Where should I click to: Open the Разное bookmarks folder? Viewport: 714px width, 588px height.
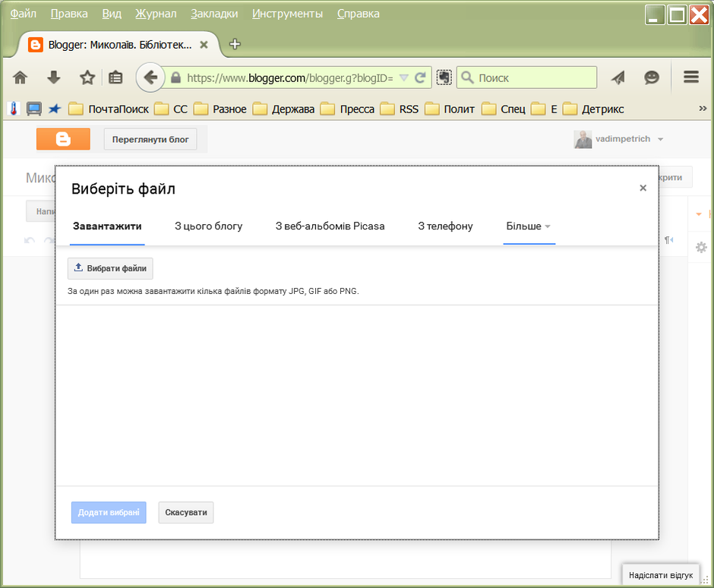pyautogui.click(x=220, y=109)
